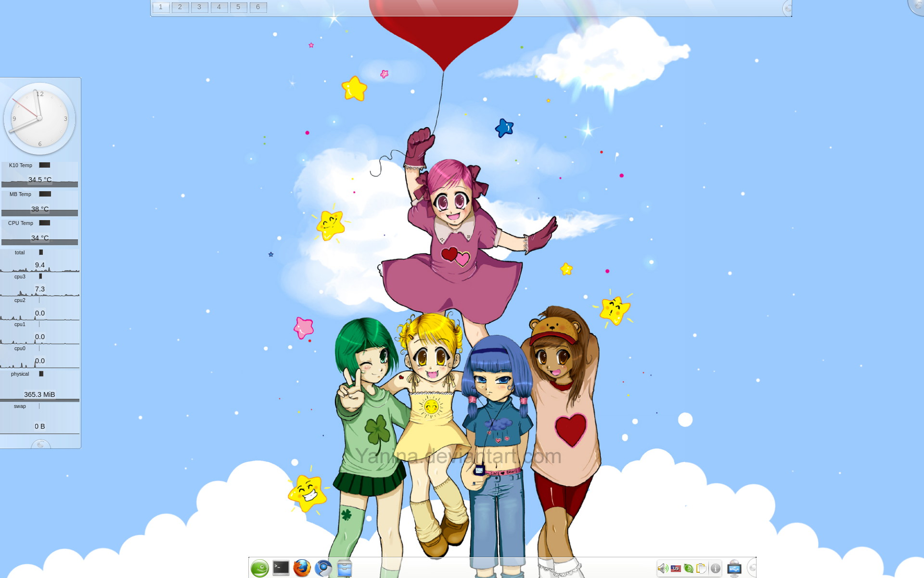Click the MB Temp sensor graph
Screen dimensions: 924x578
point(39,203)
